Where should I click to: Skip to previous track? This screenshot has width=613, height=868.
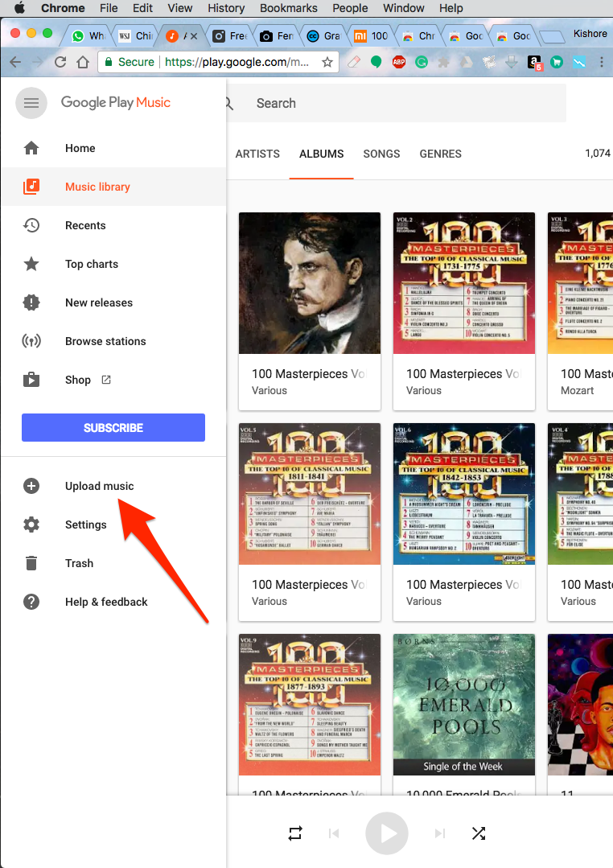pyautogui.click(x=334, y=833)
